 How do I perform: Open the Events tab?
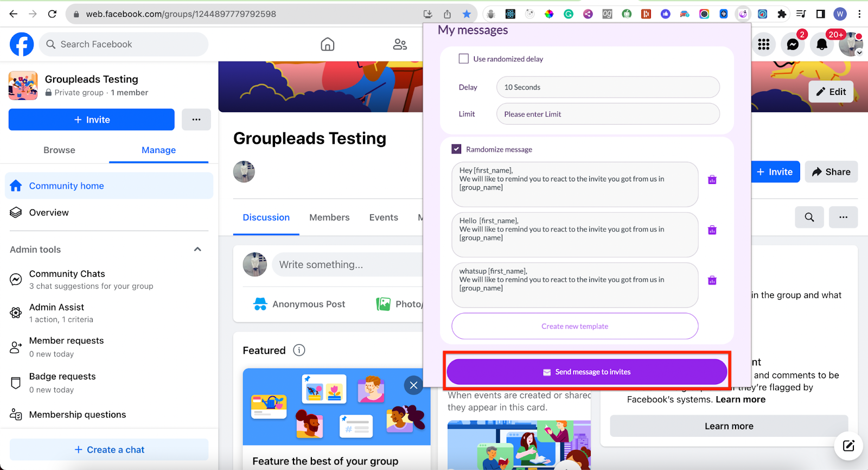[x=384, y=217]
